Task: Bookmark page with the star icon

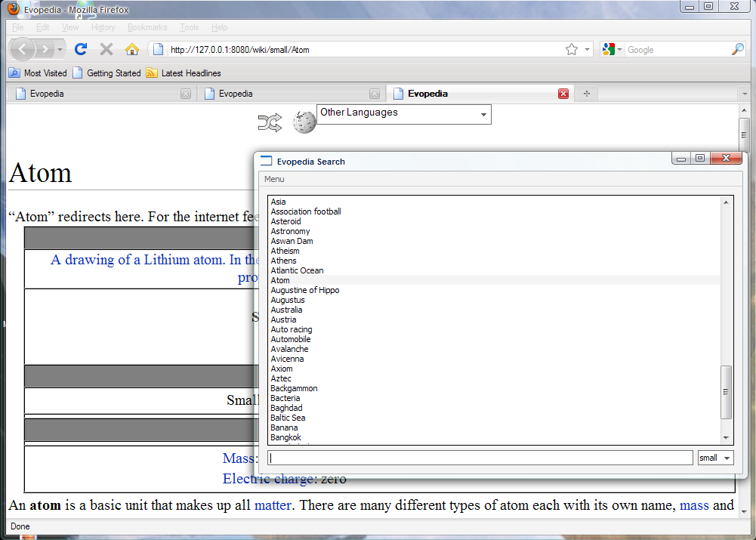Action: pos(572,49)
